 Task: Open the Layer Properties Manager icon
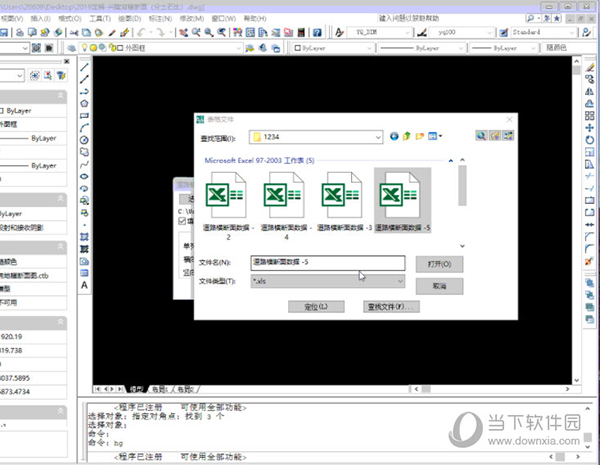pyautogui.click(x=71, y=48)
